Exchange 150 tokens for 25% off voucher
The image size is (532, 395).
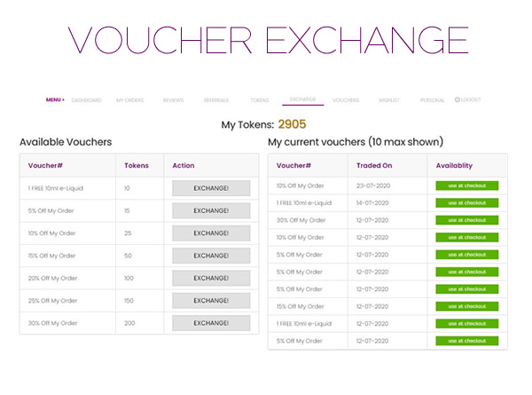[211, 301]
